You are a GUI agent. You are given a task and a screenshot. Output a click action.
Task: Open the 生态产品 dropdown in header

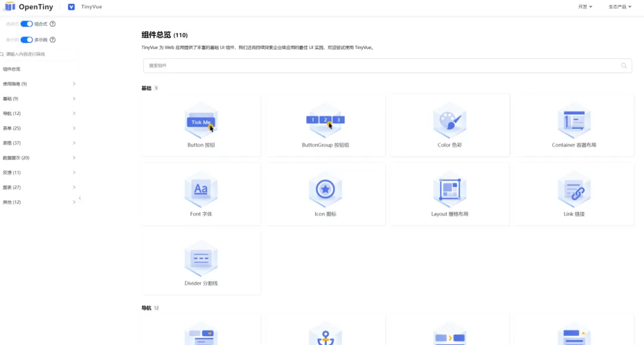[x=620, y=7]
